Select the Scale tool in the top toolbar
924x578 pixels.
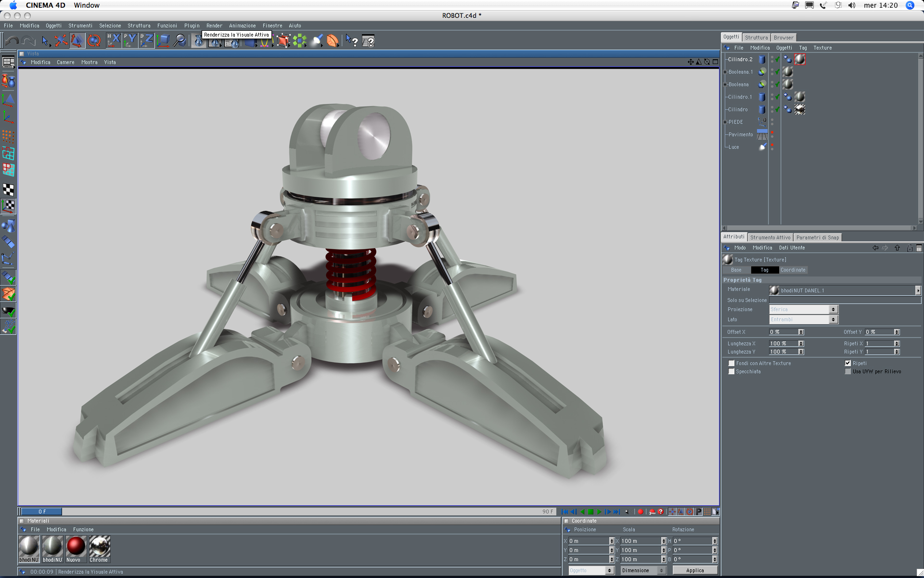click(x=77, y=41)
